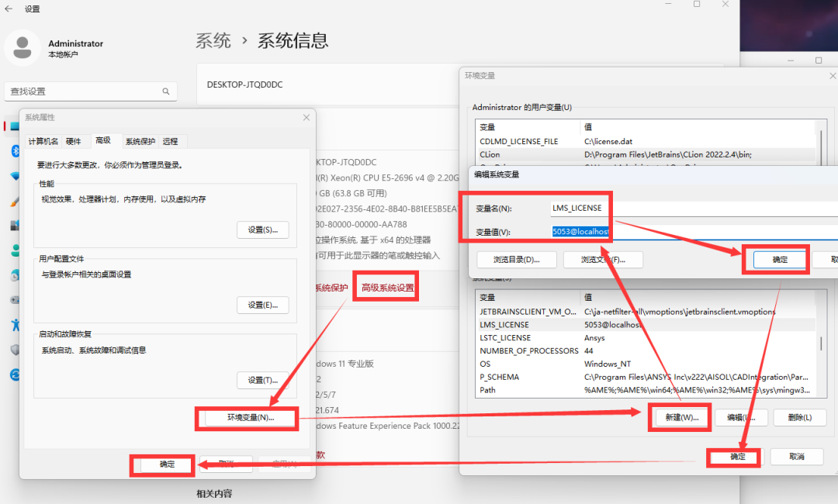Open Personalization paintbrush sidebar icon
Screen dimensions: 838x504
pyautogui.click(x=15, y=202)
